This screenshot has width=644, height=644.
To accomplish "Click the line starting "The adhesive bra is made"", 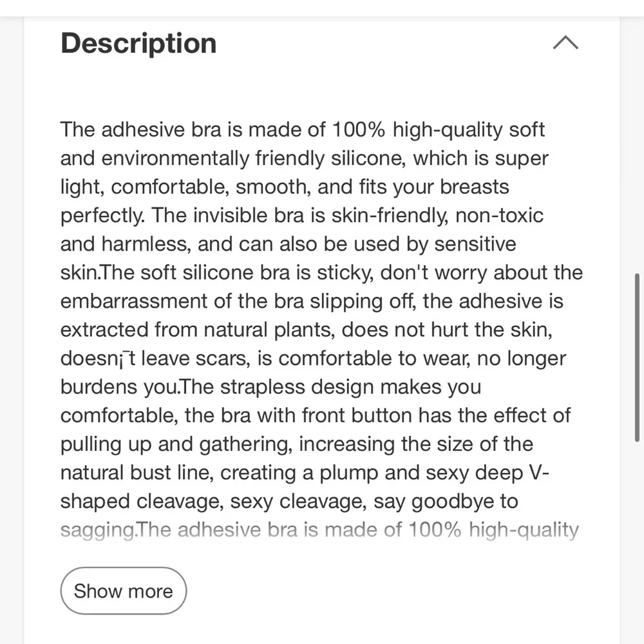I will 303,129.
